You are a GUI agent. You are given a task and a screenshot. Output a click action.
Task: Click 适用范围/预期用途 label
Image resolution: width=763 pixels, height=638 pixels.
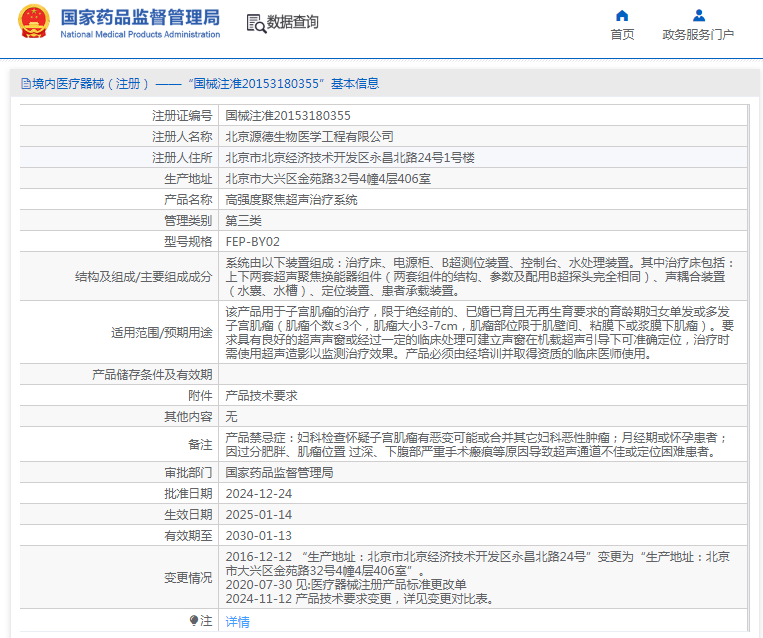tap(162, 332)
